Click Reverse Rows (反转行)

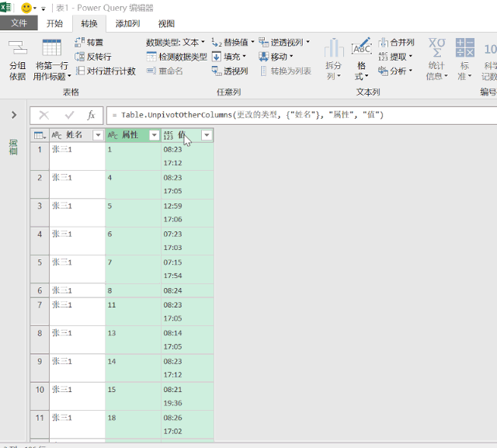(93, 57)
